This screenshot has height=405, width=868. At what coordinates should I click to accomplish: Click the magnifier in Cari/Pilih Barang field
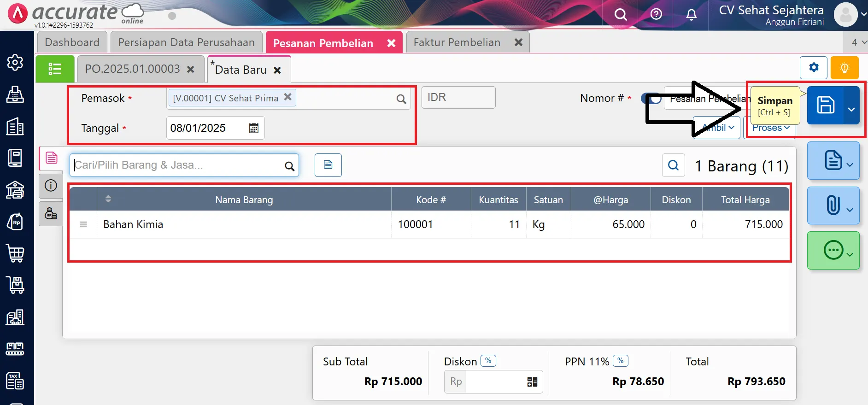[289, 166]
